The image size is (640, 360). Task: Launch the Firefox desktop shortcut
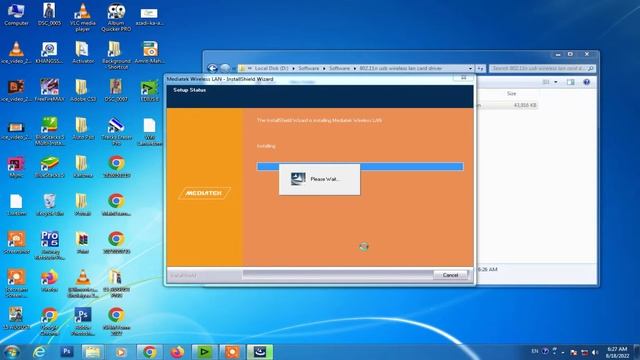[49, 281]
